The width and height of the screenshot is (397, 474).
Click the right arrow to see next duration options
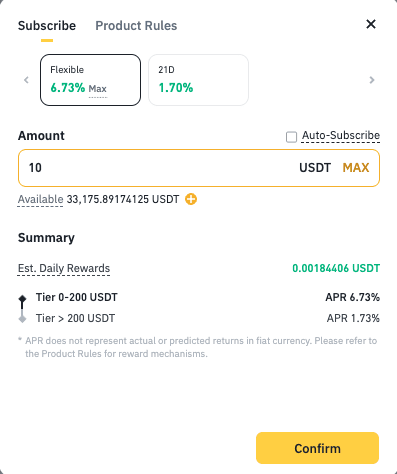tap(372, 80)
